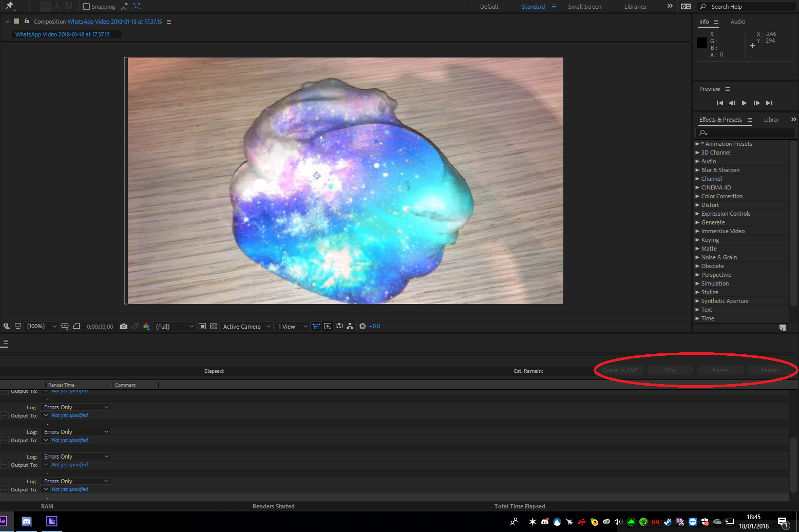Open Steam icon in system tray

668,522
